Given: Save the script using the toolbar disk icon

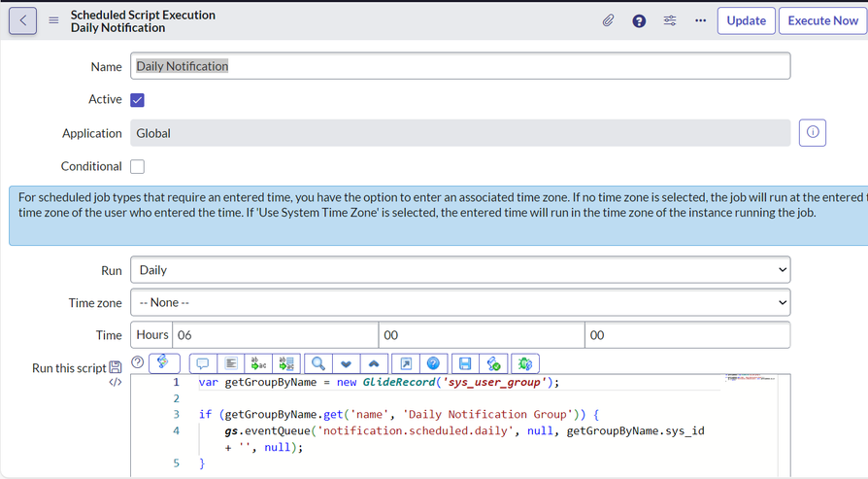Looking at the screenshot, I should pyautogui.click(x=465, y=363).
